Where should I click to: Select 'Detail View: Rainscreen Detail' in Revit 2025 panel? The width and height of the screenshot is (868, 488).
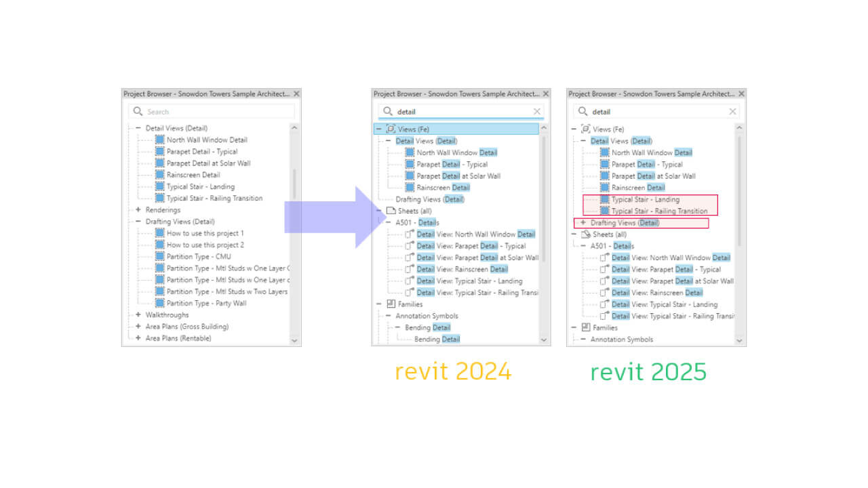tap(657, 293)
